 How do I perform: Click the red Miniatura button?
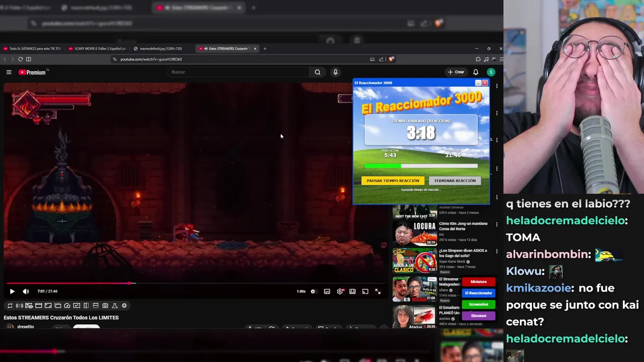pos(478,282)
